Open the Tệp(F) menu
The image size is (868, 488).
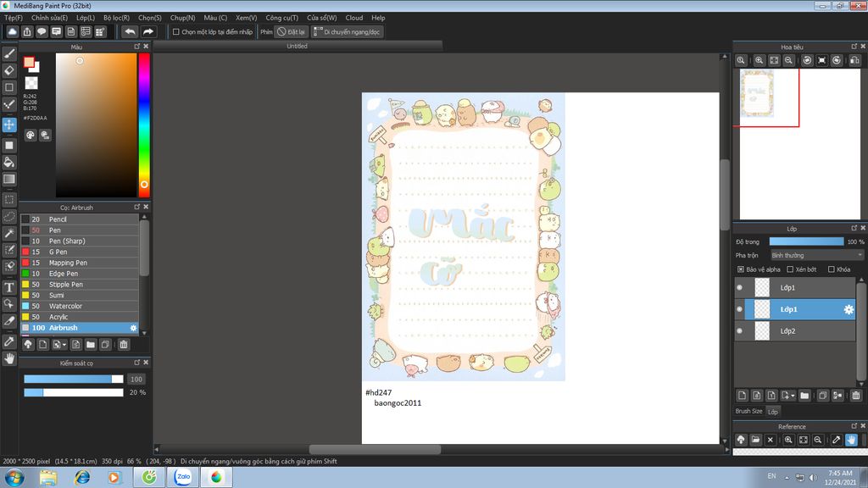click(x=14, y=18)
